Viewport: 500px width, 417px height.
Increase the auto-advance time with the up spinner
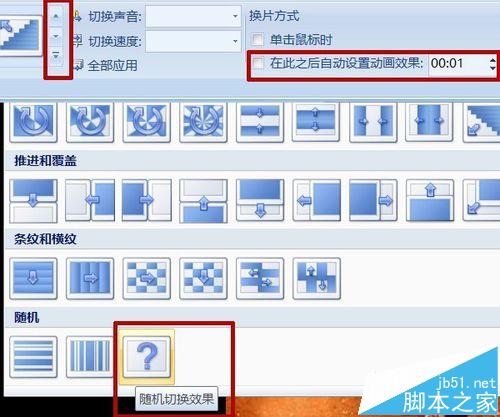pos(493,60)
